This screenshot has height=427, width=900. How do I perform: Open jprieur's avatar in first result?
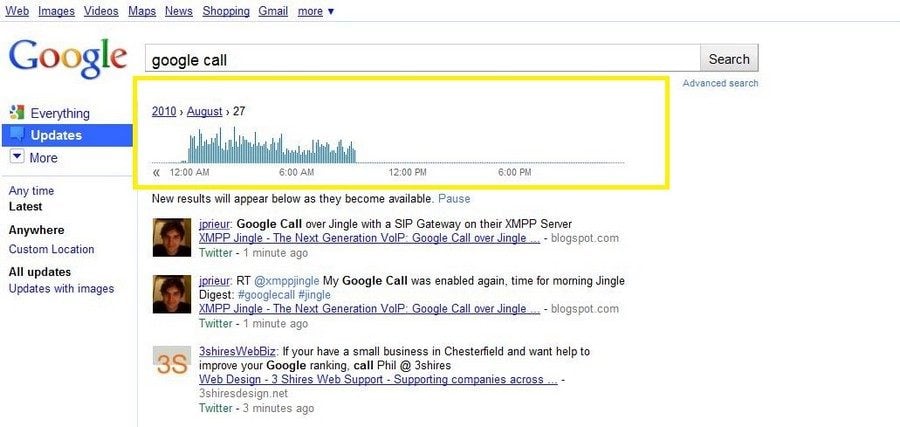click(x=169, y=238)
